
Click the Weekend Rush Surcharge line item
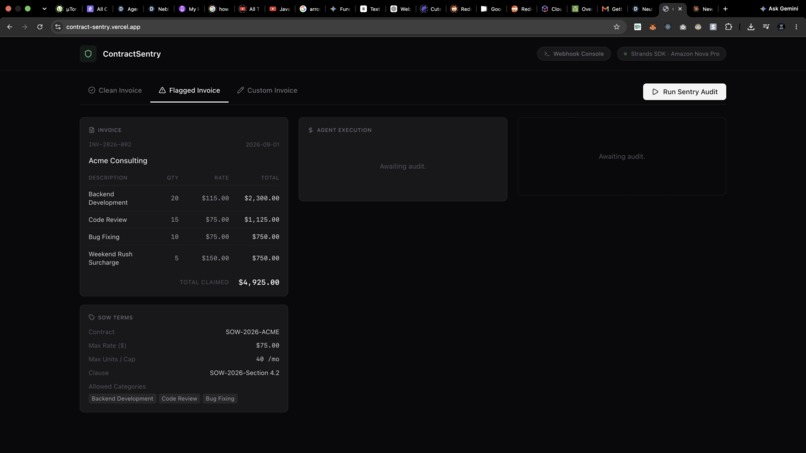110,258
